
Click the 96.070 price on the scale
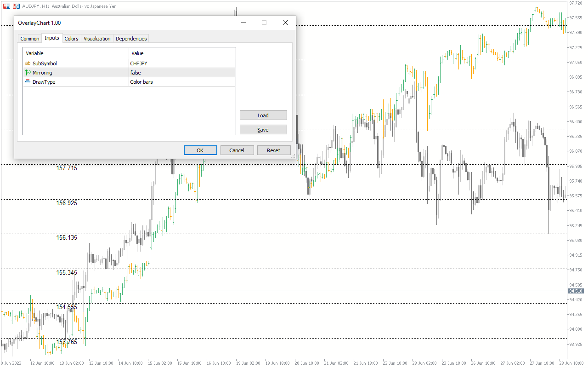click(x=576, y=151)
